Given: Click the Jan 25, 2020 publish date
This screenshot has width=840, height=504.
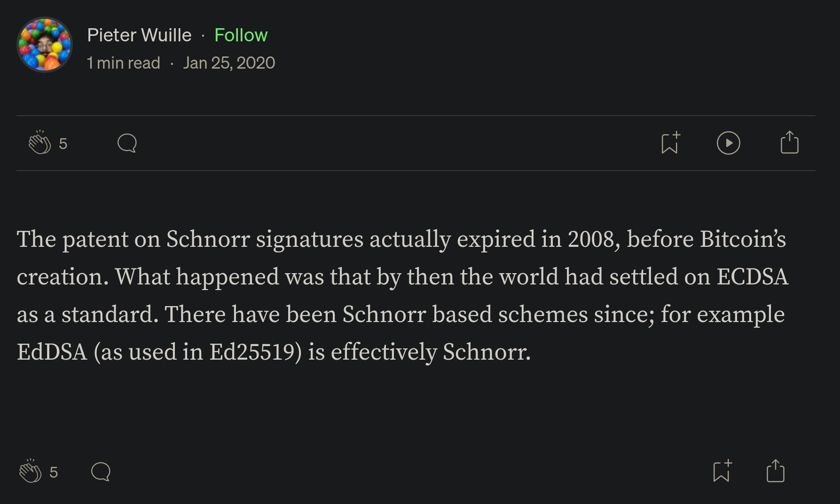Looking at the screenshot, I should click(x=229, y=63).
